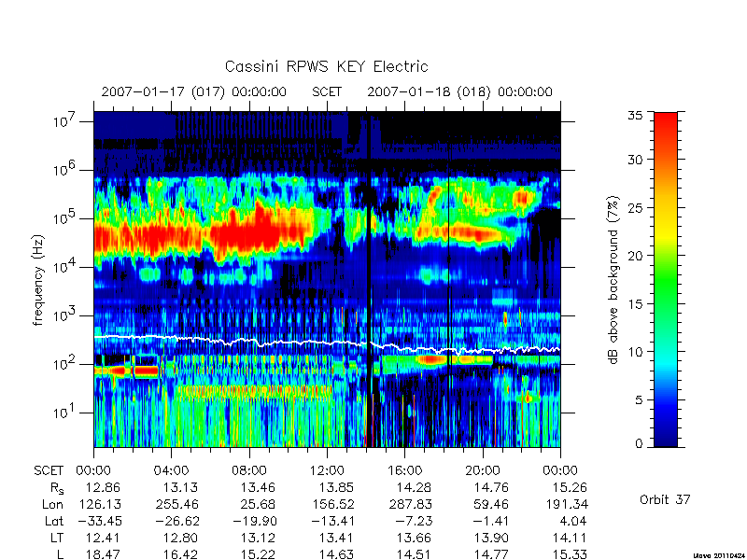Click Lon value 126.13
The width and height of the screenshot is (747, 560).
coord(99,504)
